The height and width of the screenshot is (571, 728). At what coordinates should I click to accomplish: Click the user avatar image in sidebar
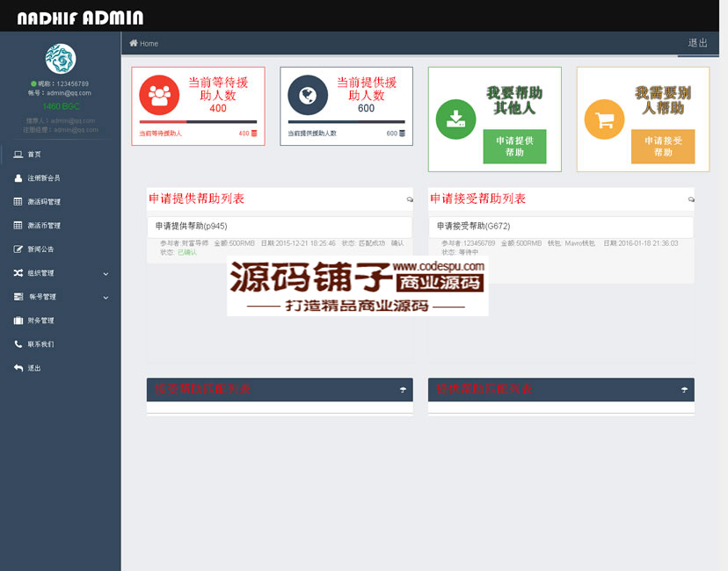coord(61,59)
